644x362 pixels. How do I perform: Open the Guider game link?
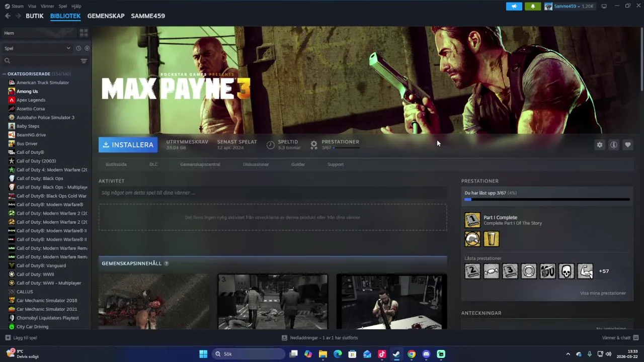(298, 164)
